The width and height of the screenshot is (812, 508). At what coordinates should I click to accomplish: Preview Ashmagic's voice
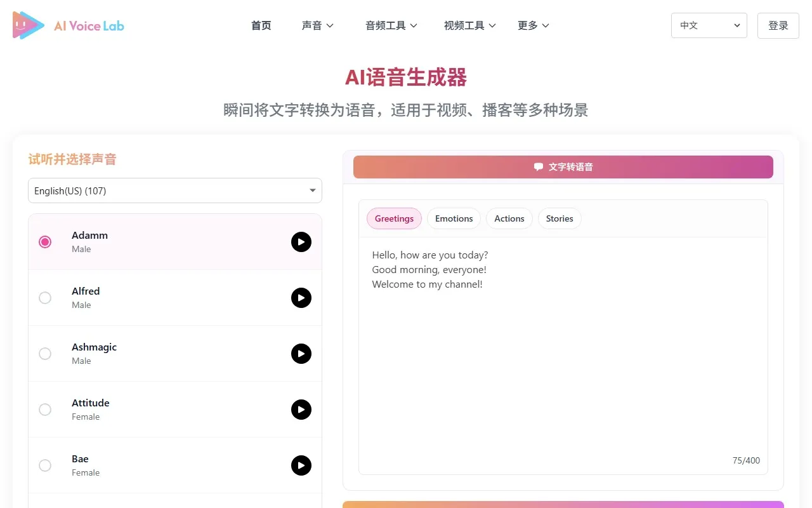point(301,354)
